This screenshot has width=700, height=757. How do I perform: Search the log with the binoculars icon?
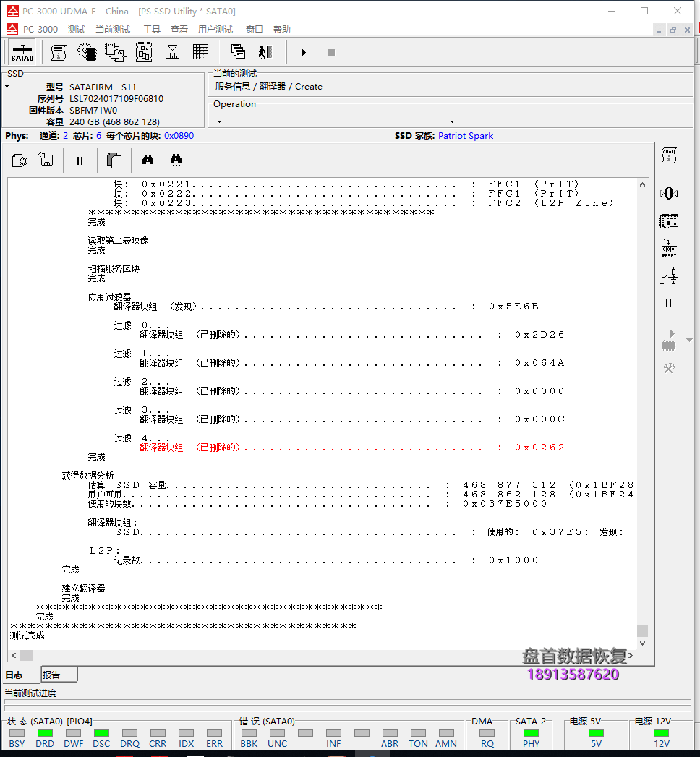click(x=148, y=159)
